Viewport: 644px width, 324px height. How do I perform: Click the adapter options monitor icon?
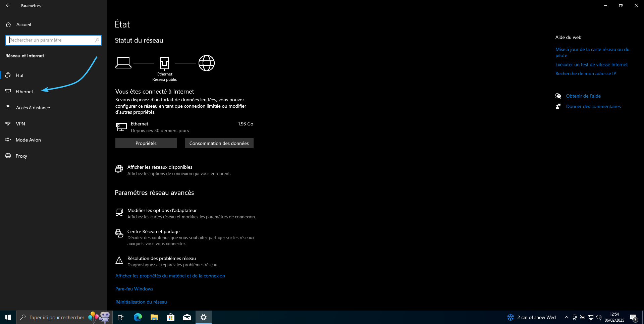119,213
